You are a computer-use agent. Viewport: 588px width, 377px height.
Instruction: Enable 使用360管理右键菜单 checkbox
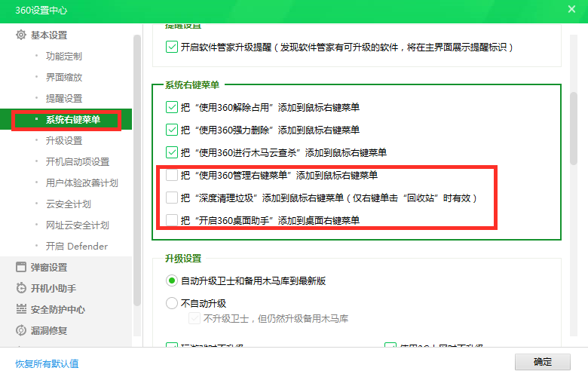(x=172, y=175)
